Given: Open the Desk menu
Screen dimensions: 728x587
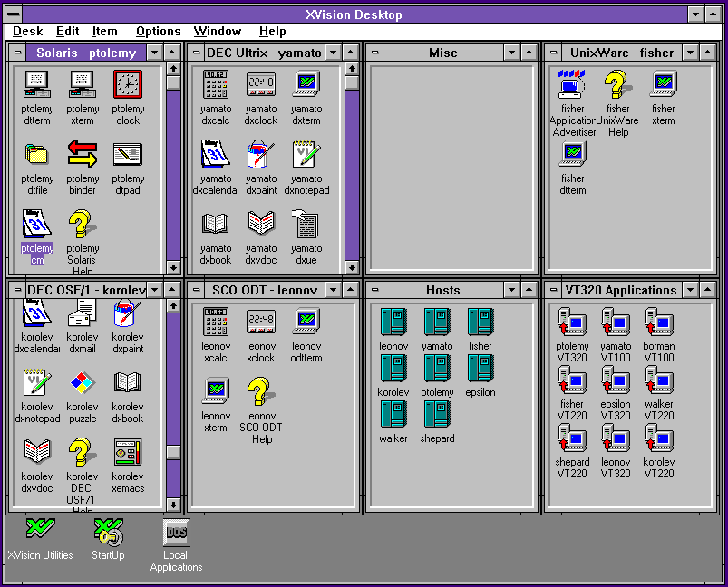Looking at the screenshot, I should coord(28,32).
